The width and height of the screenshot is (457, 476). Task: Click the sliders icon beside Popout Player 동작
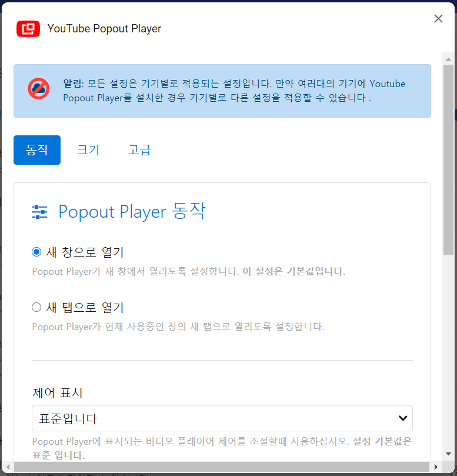[x=39, y=212]
